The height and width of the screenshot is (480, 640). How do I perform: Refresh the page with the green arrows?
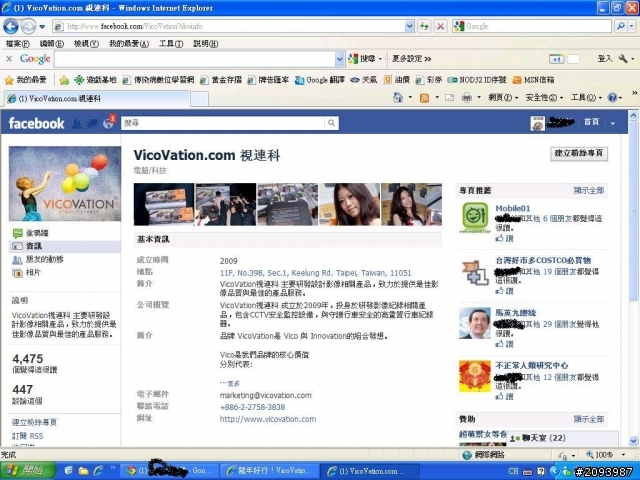[424, 27]
